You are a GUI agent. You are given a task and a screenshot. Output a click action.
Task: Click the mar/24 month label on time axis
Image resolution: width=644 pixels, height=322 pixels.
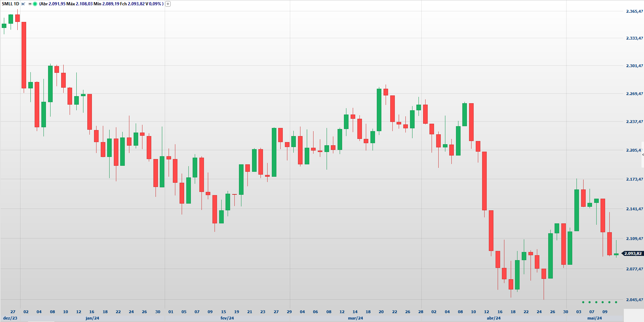click(355, 318)
